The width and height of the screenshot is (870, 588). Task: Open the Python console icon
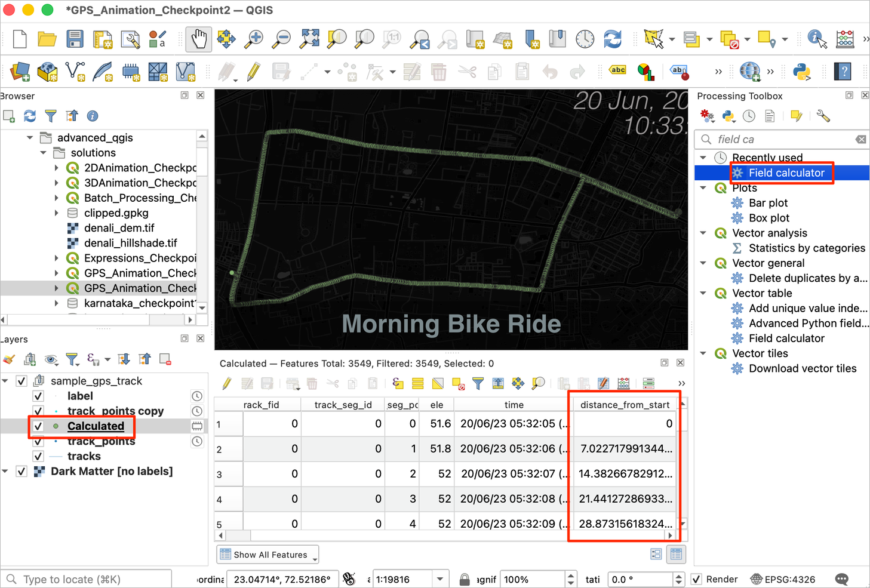(x=801, y=72)
